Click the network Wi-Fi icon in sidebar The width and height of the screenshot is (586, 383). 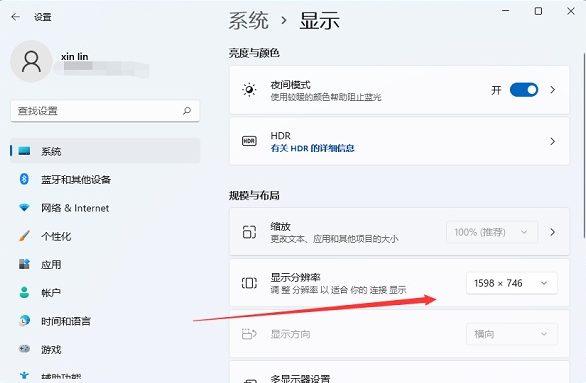24,208
